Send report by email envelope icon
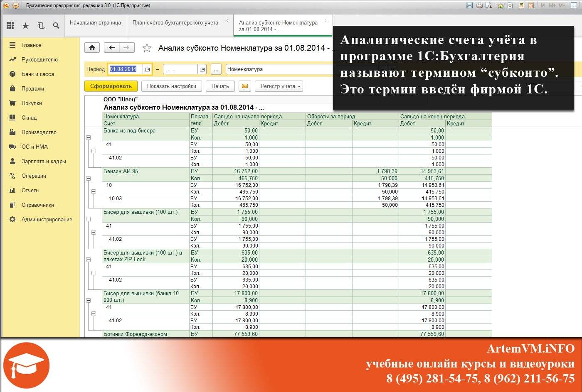This screenshot has width=582, height=392. pyautogui.click(x=245, y=86)
